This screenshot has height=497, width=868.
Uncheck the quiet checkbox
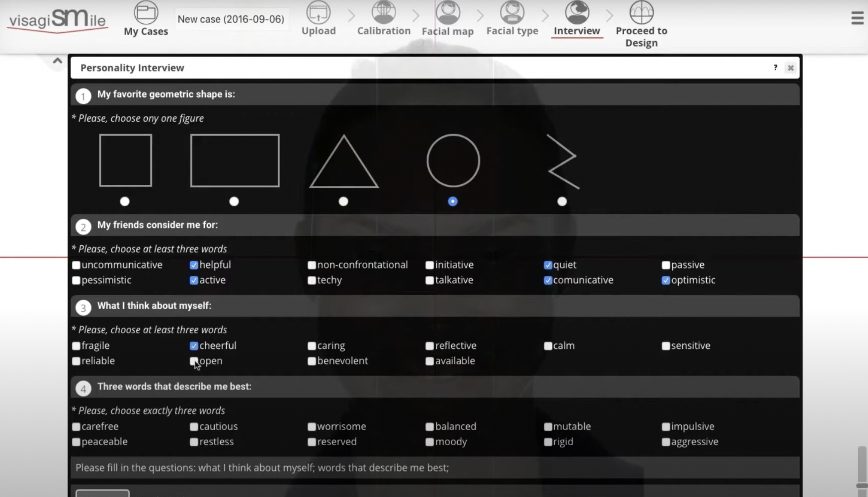[548, 265]
